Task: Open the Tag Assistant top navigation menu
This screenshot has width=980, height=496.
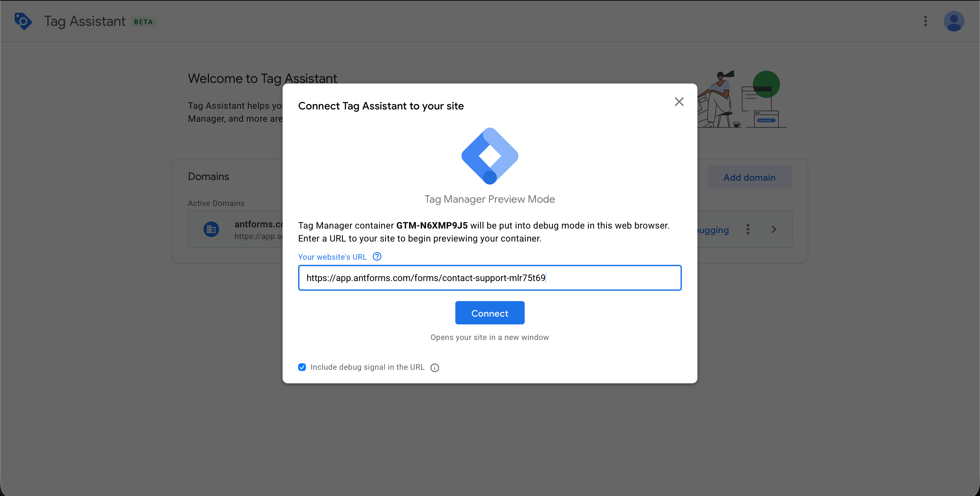Action: point(926,21)
